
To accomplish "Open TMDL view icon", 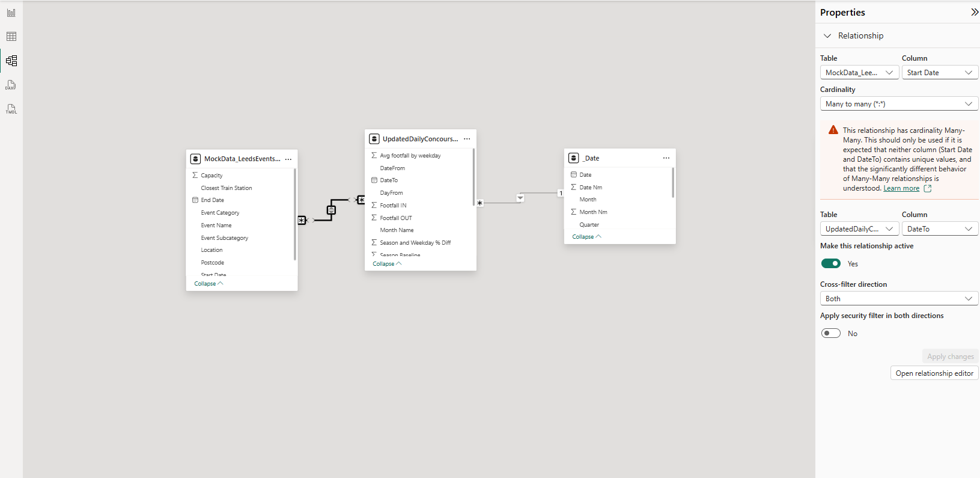I will coord(11,109).
